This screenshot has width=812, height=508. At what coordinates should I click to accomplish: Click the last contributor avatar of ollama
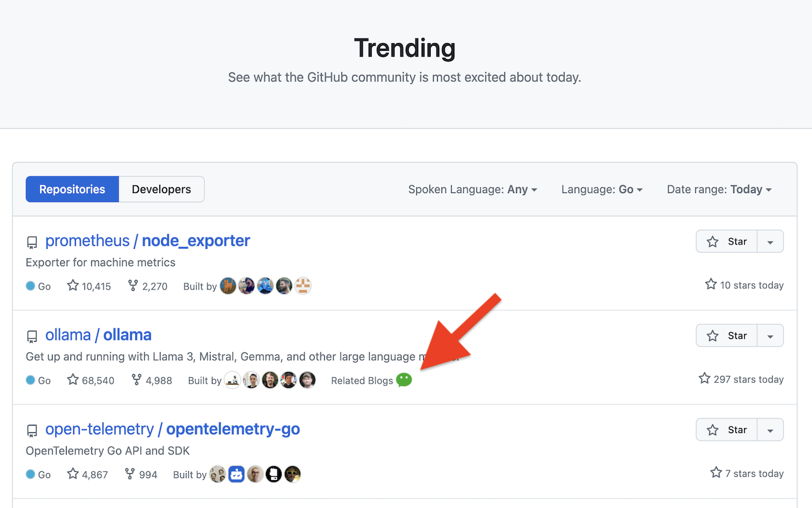click(308, 380)
